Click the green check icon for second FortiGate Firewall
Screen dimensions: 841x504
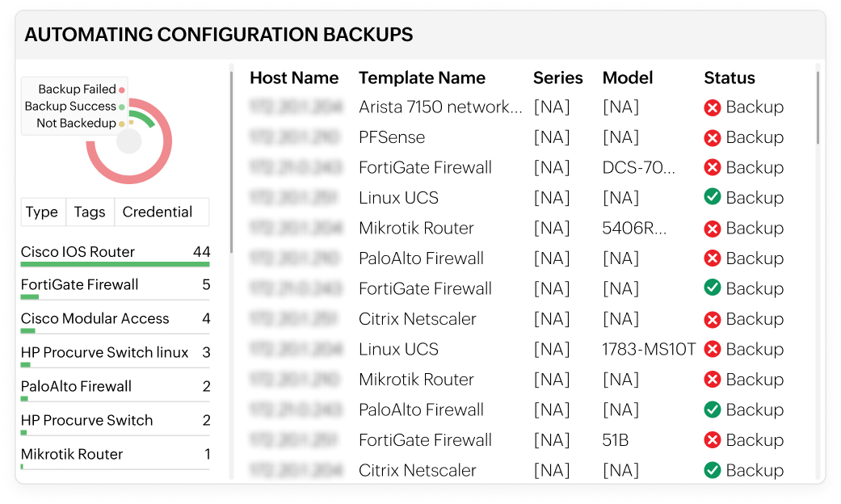(x=712, y=288)
